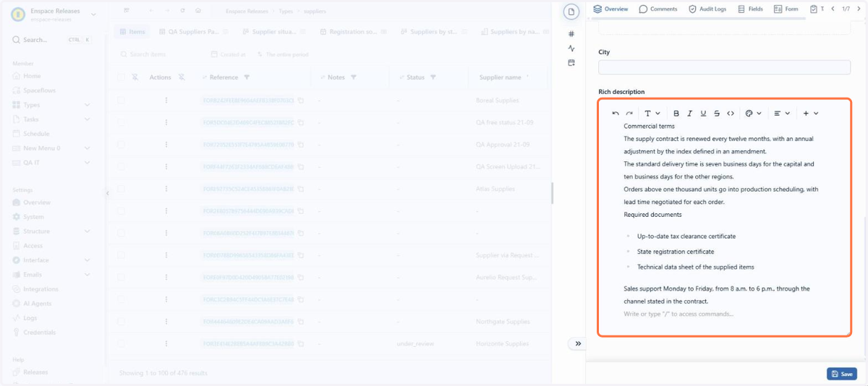Viewport: 868px width, 386px height.
Task: Open the clipped tab after Form
Action: [x=817, y=9]
